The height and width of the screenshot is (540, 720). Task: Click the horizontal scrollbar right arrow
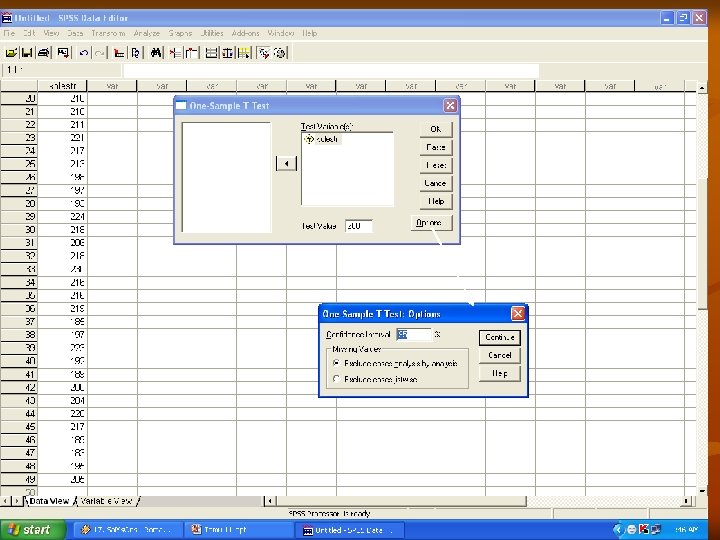686,501
